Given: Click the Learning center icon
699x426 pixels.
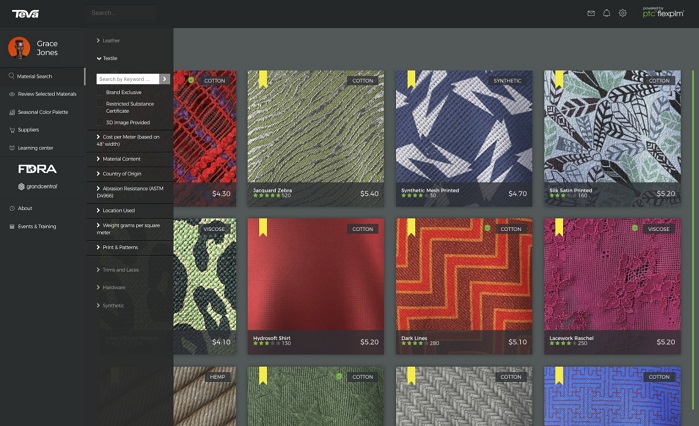Looking at the screenshot, I should click(12, 148).
